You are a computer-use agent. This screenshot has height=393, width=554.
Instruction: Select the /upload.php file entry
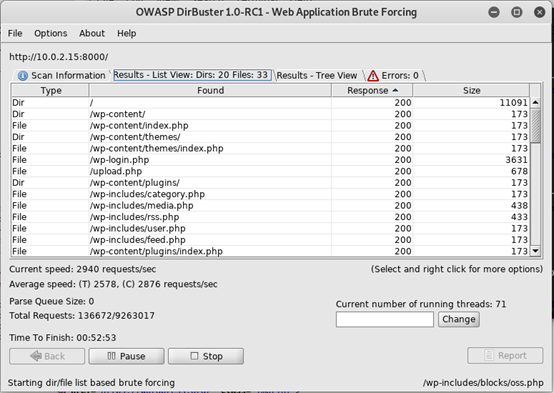pyautogui.click(x=270, y=171)
